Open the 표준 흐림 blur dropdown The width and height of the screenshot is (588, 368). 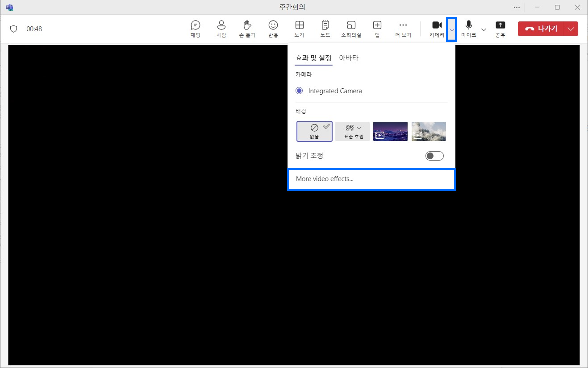[359, 128]
